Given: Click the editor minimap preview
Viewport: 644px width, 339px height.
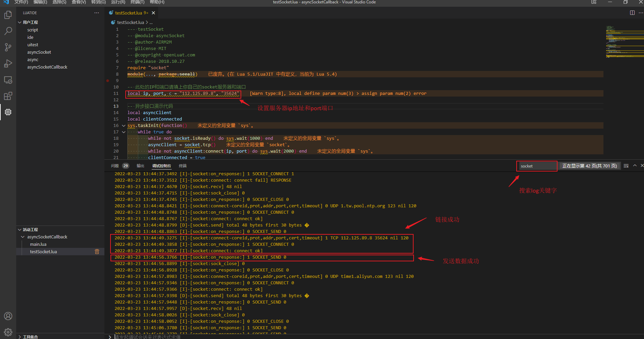Looking at the screenshot, I should [624, 42].
